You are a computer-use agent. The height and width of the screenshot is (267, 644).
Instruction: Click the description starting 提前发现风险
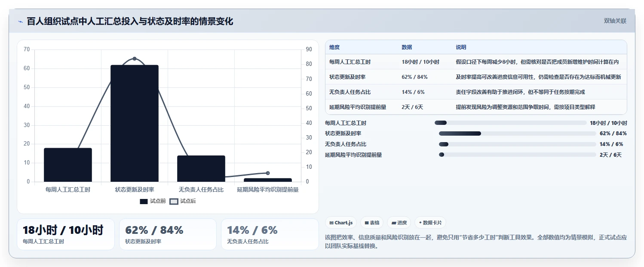point(525,107)
